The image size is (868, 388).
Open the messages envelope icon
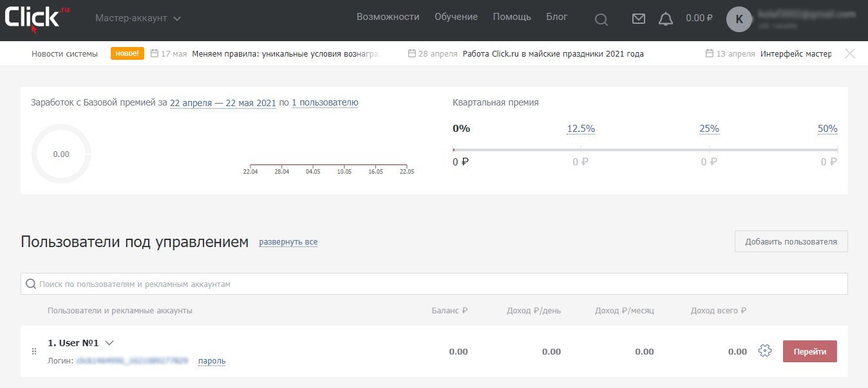pyautogui.click(x=639, y=19)
